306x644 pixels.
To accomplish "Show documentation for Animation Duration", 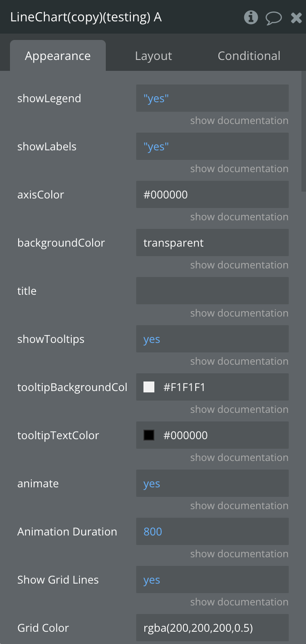I will [x=239, y=554].
